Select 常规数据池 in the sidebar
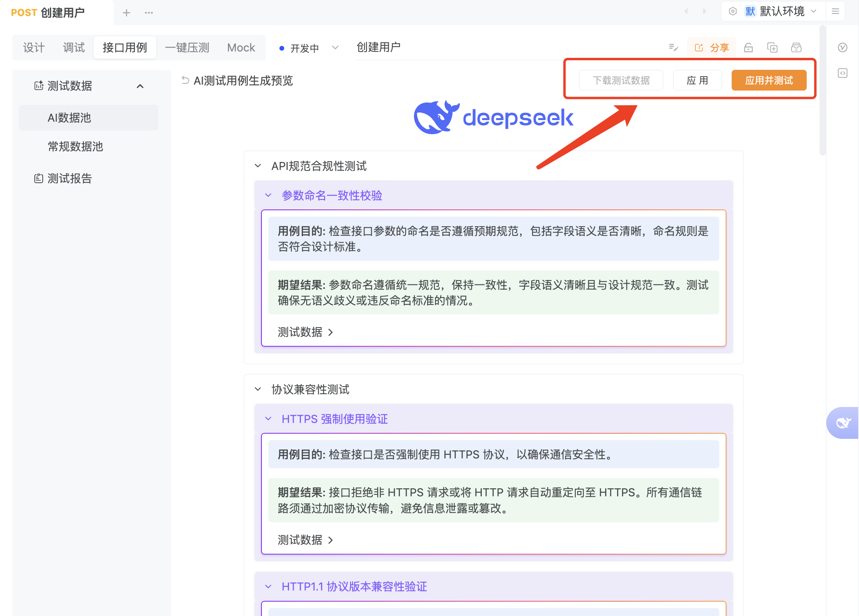859x616 pixels. 89,146
